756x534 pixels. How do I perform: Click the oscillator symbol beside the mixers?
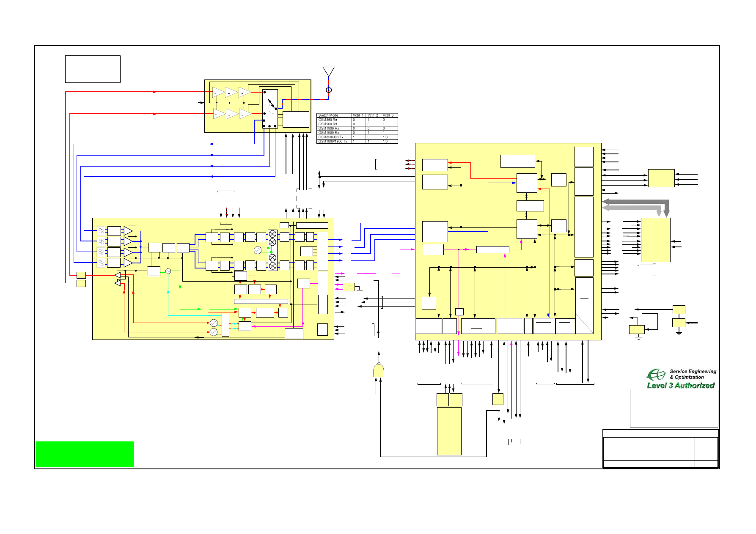pyautogui.click(x=258, y=250)
